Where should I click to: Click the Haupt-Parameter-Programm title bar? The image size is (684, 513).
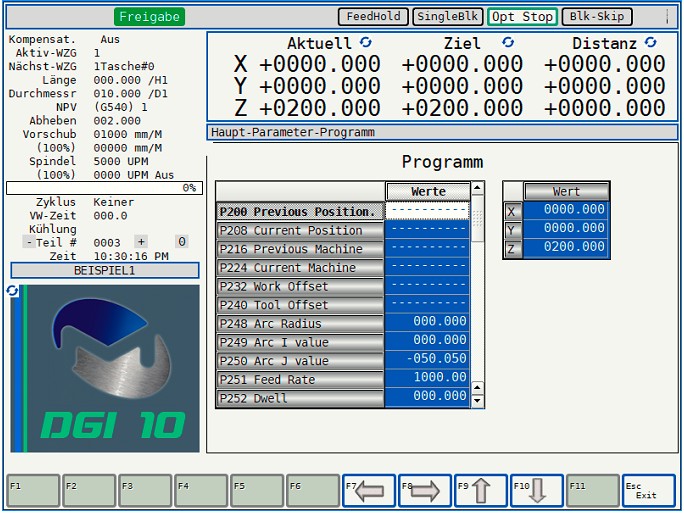442,132
